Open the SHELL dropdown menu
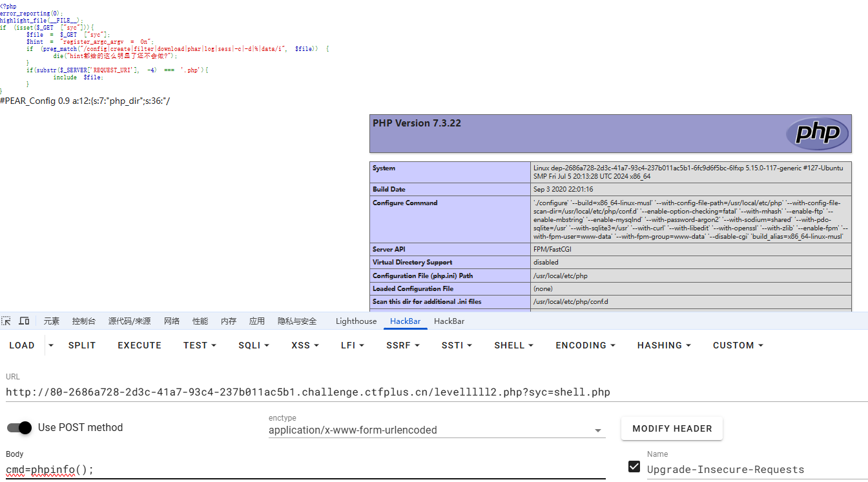868x482 pixels. click(513, 345)
